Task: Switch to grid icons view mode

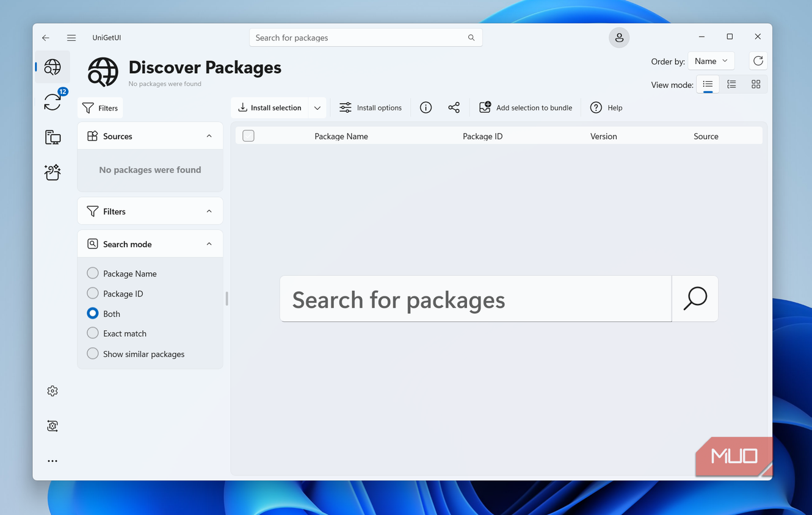Action: [x=756, y=84]
